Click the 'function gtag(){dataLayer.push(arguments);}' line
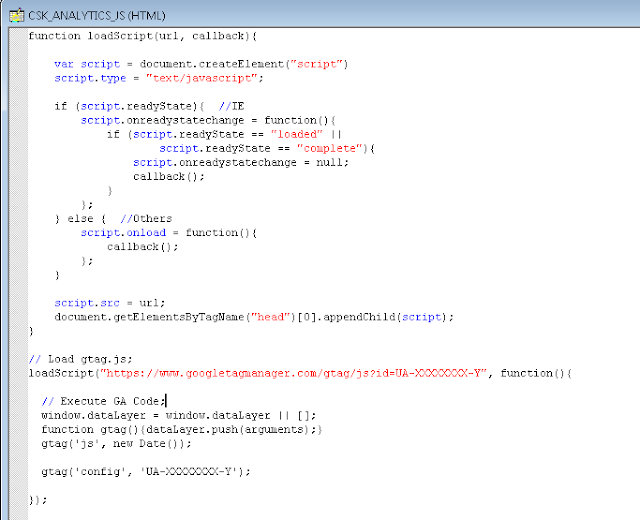Screen dimensions: 640x520 tap(182, 429)
